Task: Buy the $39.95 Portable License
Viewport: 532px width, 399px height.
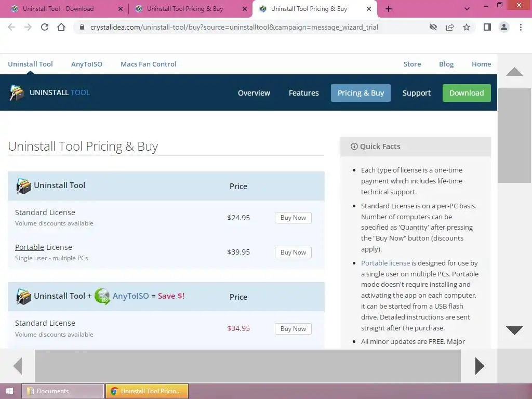Action: [293, 252]
